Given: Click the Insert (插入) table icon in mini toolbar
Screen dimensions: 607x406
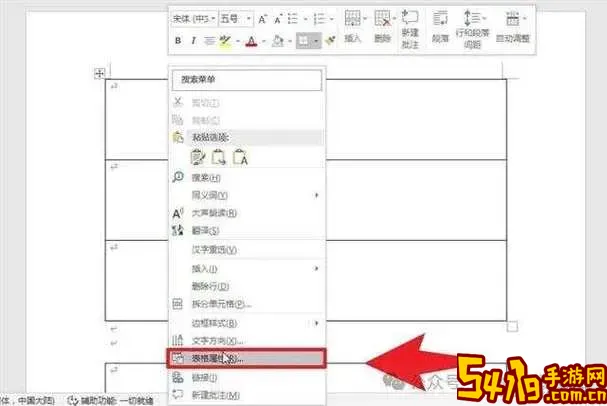Looking at the screenshot, I should 353,25.
